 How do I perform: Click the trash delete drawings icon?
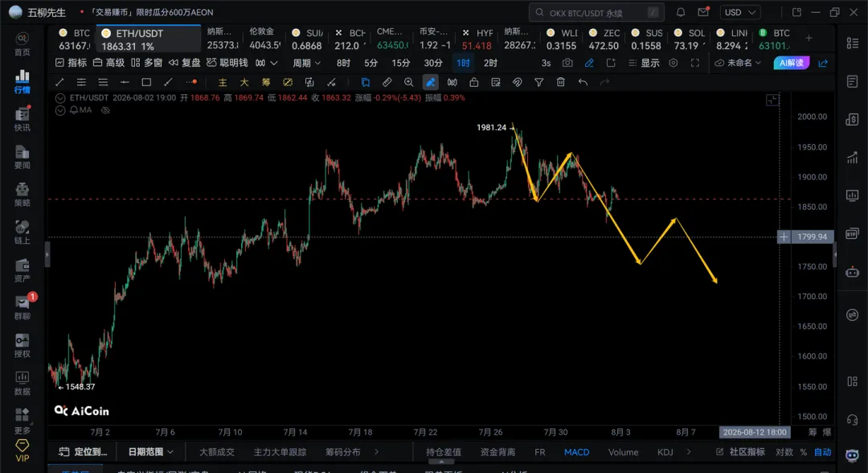(x=561, y=82)
